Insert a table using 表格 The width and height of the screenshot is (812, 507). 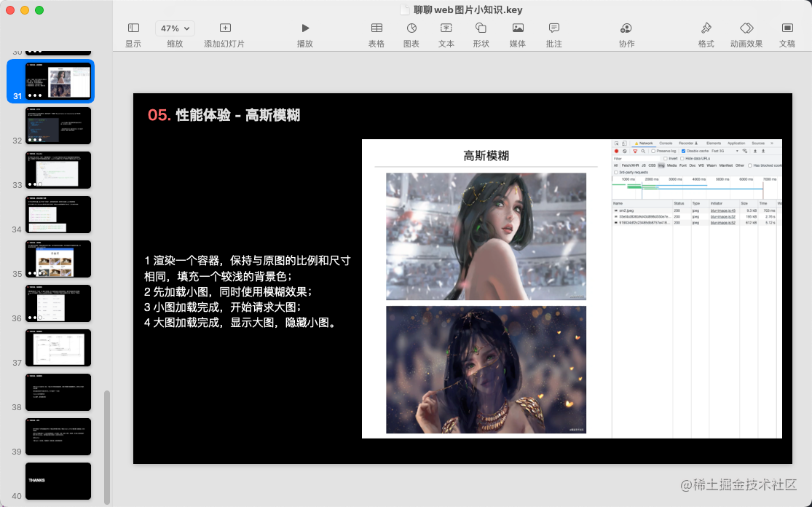pyautogui.click(x=377, y=35)
